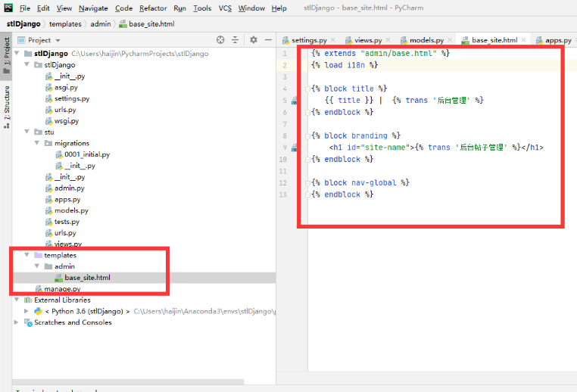Open the Run menu

tap(180, 8)
